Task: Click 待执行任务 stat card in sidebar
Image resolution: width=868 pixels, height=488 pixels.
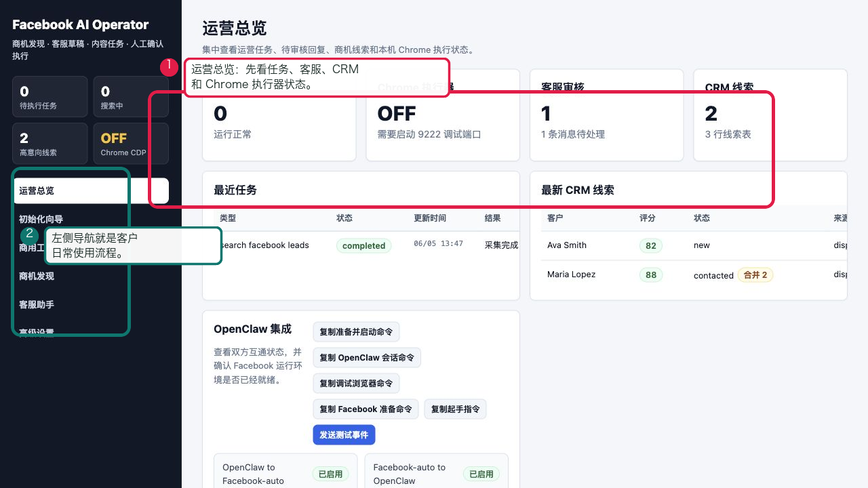Action: pos(50,97)
